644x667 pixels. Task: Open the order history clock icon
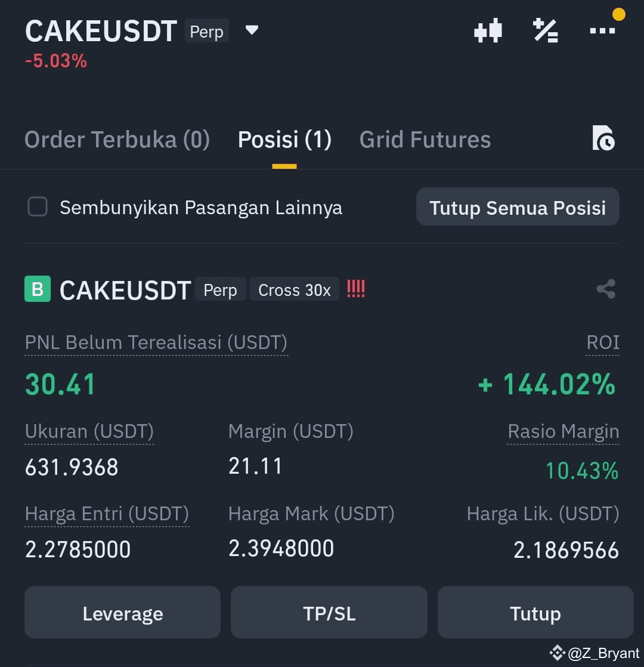(x=603, y=138)
